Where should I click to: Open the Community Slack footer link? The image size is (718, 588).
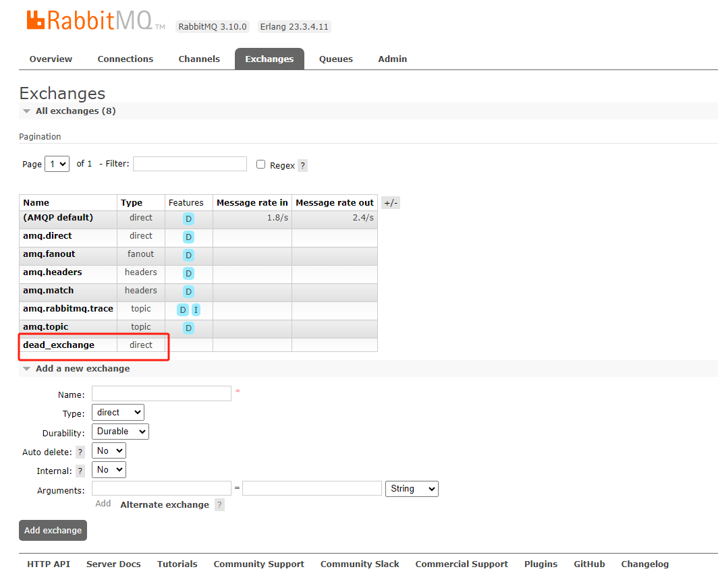click(x=360, y=564)
